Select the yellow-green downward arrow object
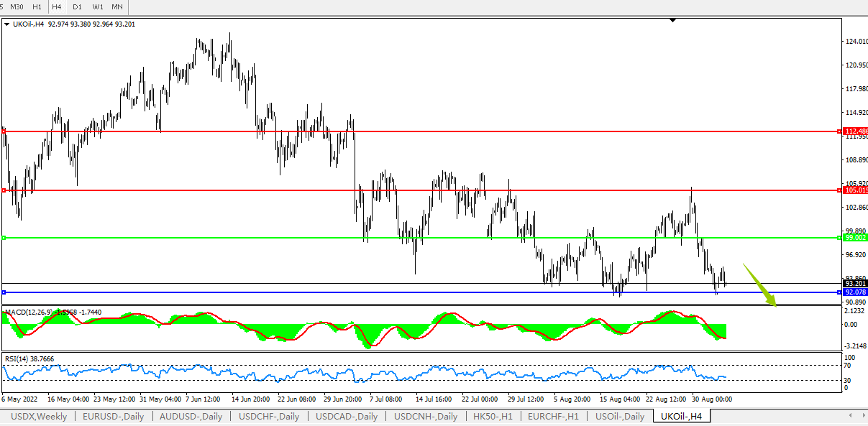 click(x=760, y=285)
